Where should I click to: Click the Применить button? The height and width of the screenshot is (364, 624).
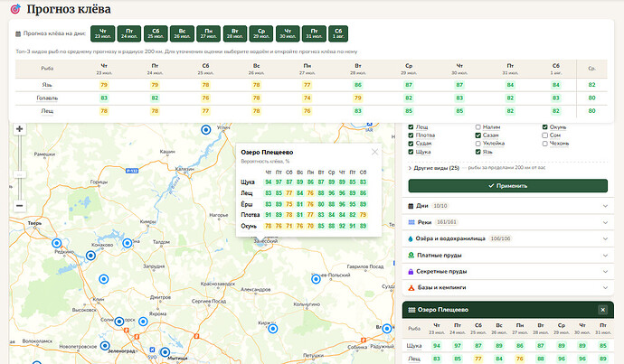[x=508, y=185]
